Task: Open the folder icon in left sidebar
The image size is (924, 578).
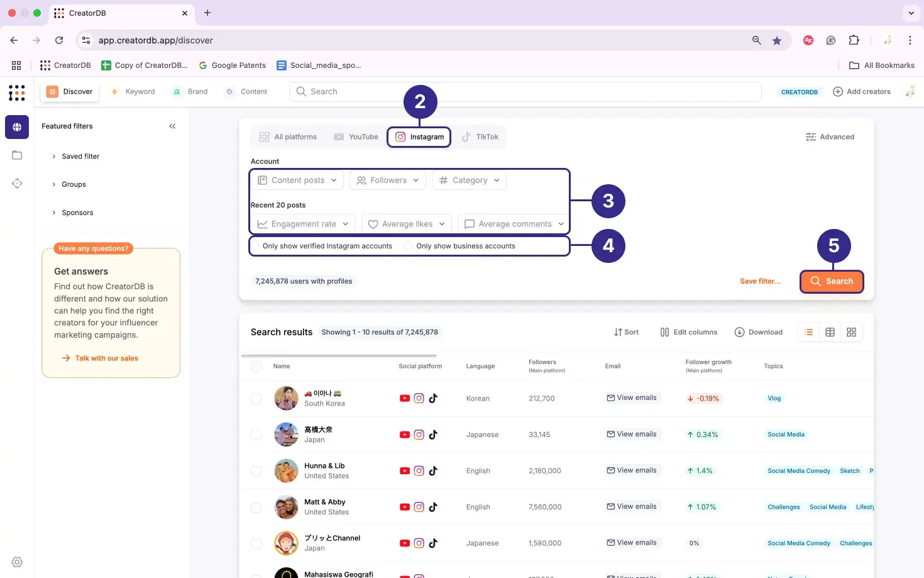Action: click(17, 155)
